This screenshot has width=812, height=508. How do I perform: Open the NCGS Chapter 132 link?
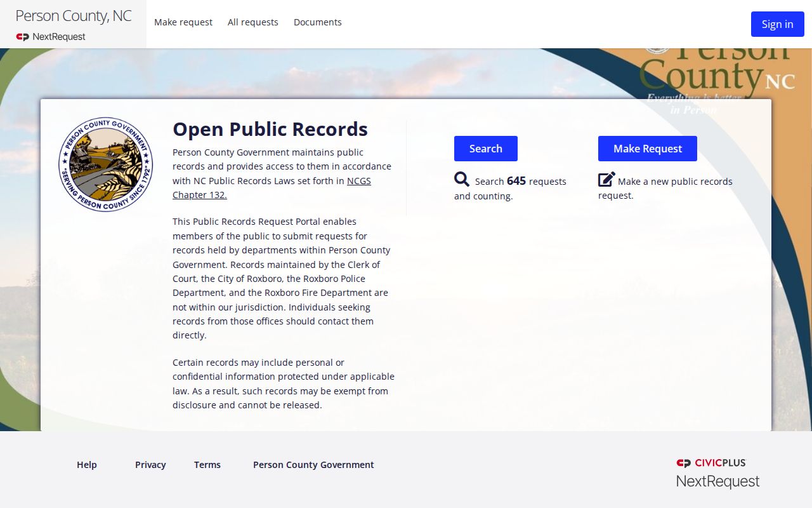(272, 188)
